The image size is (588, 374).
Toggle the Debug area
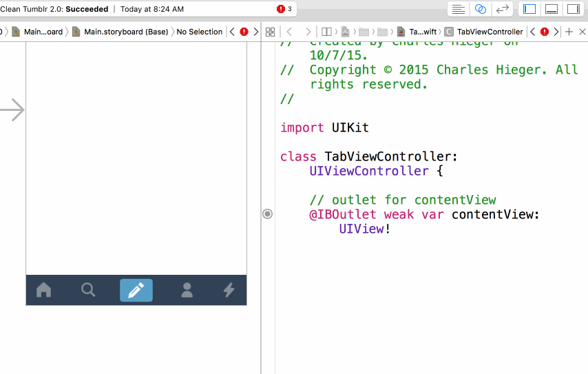click(552, 9)
